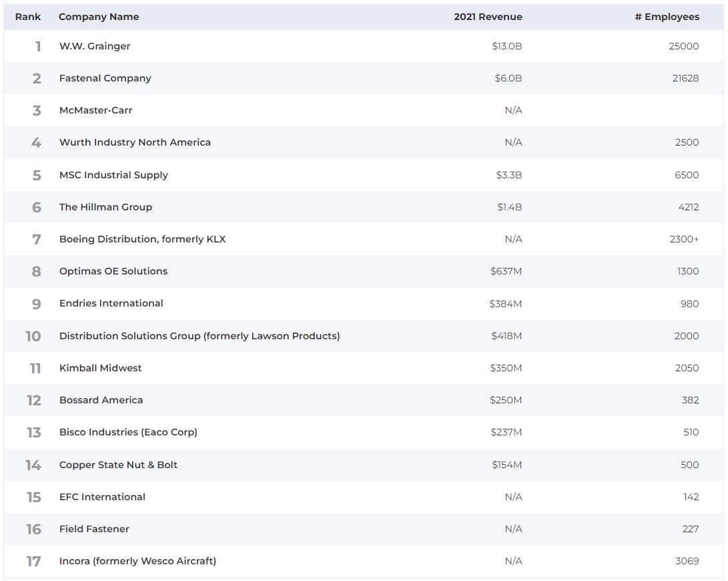Click Endries International company name
This screenshot has height=581, width=728.
(111, 303)
